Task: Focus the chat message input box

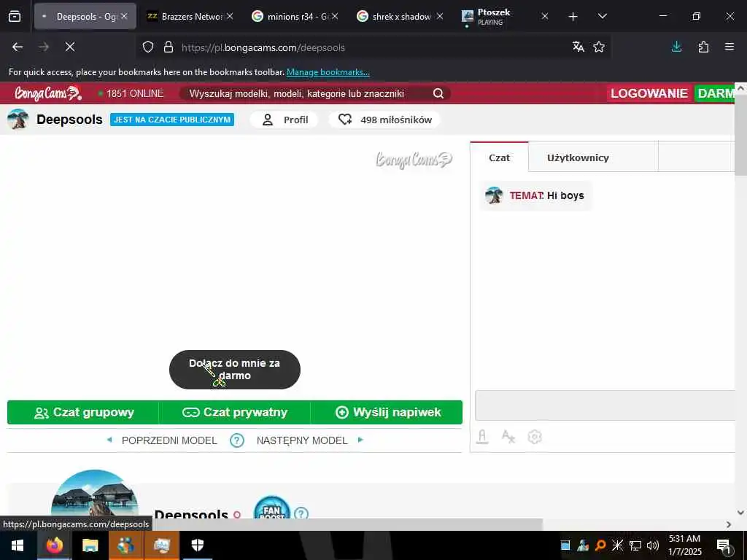Action: click(x=605, y=405)
